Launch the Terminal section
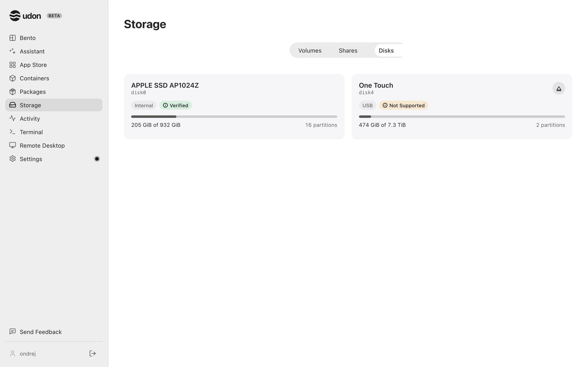Viewport: 588px width, 367px height. click(54, 132)
